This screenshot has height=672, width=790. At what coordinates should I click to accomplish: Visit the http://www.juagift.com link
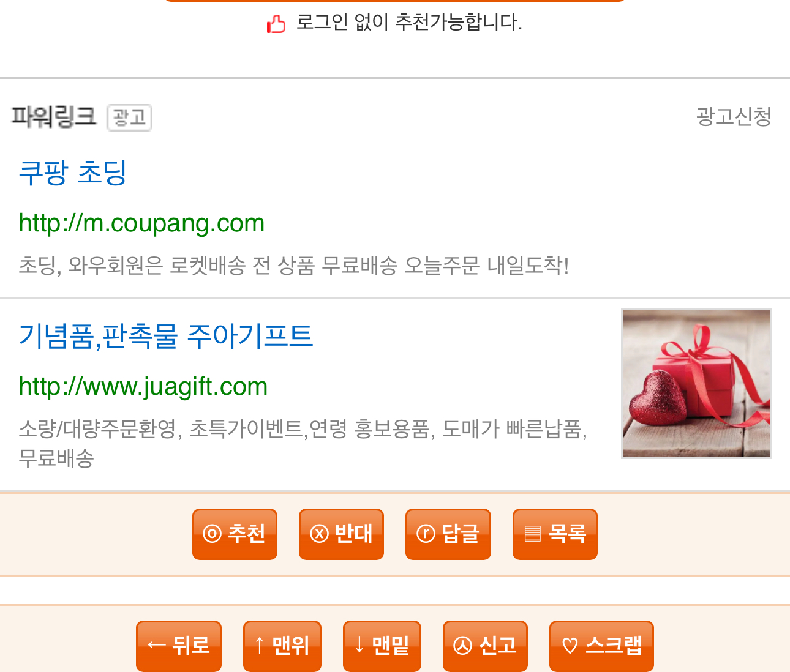[x=143, y=387]
